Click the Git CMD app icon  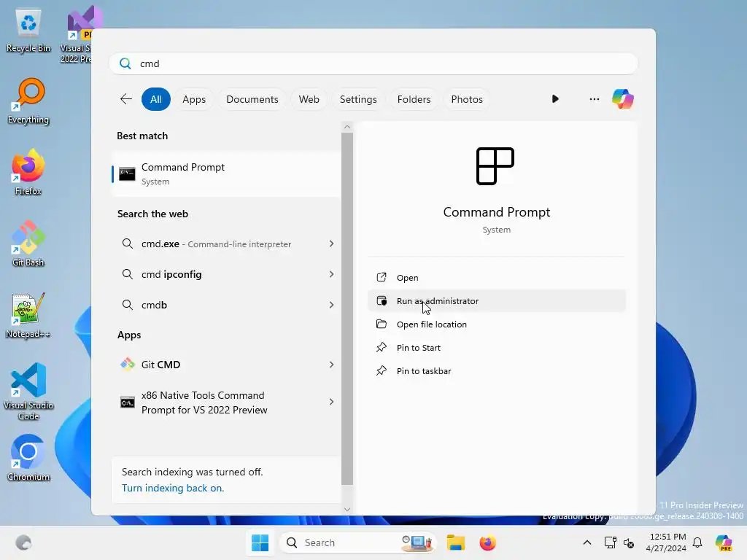coord(127,365)
